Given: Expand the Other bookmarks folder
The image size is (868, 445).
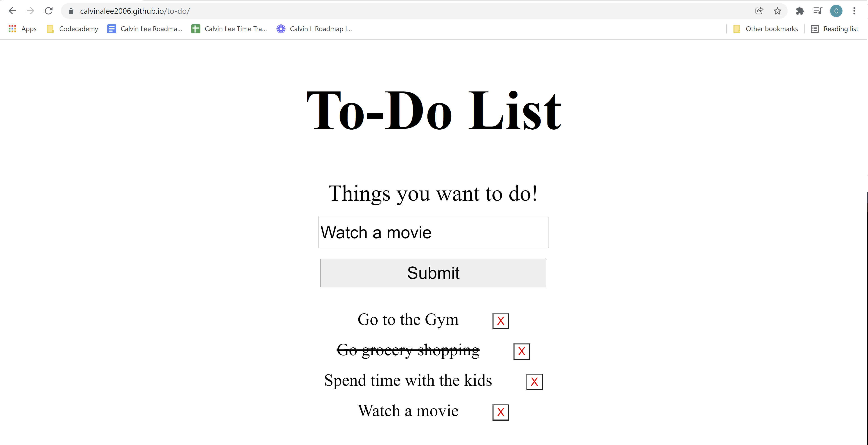Looking at the screenshot, I should tap(765, 29).
